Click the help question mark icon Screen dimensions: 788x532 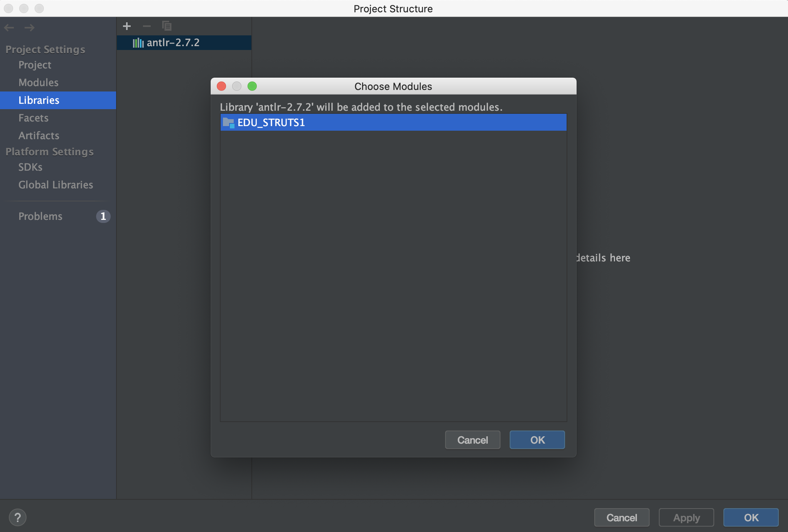(18, 517)
